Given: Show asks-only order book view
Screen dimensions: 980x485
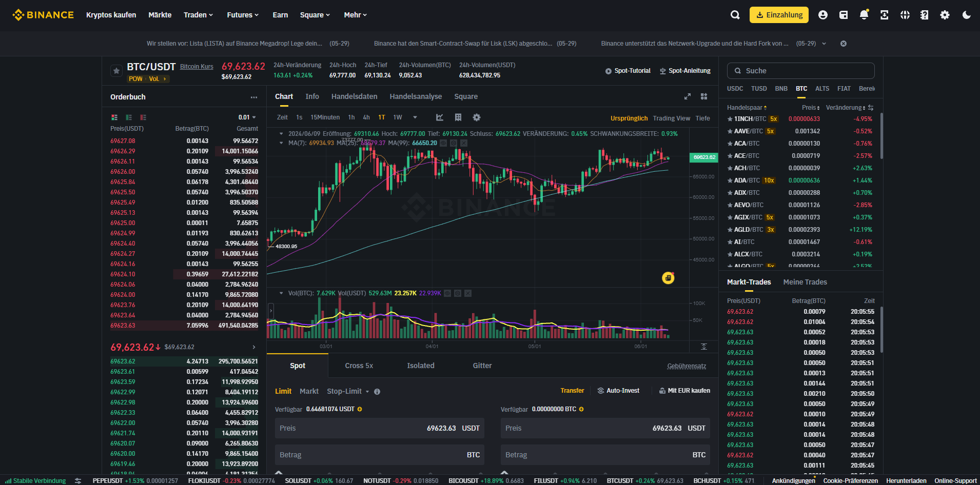Looking at the screenshot, I should click(143, 117).
